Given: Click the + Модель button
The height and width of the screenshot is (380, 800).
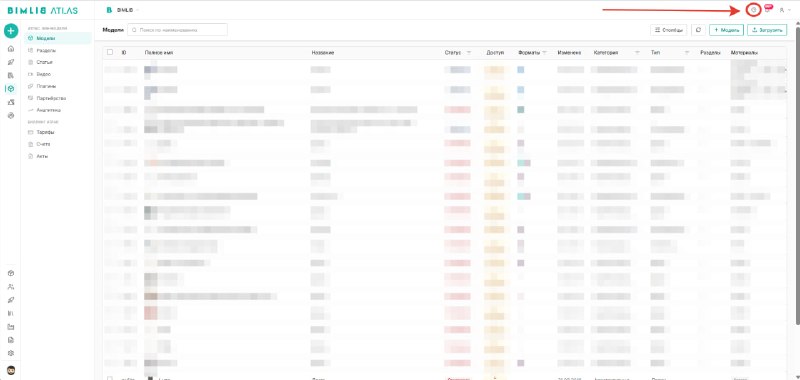Looking at the screenshot, I should pyautogui.click(x=727, y=30).
